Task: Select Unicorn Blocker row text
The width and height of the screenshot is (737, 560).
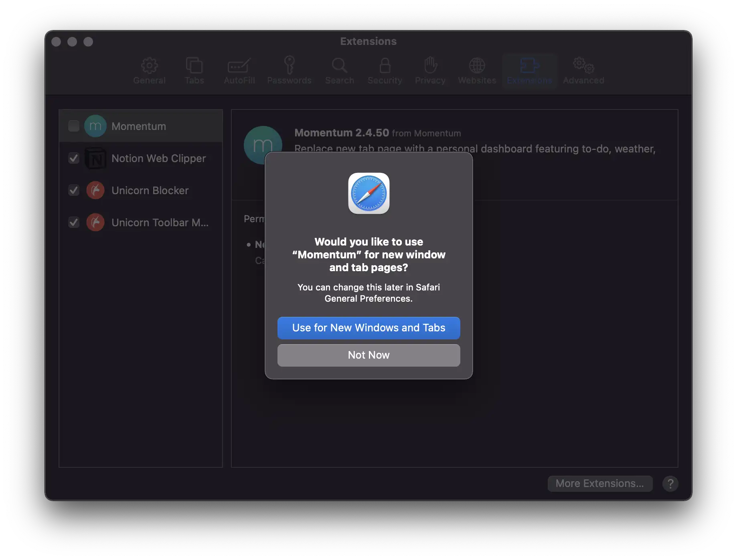Action: (x=150, y=191)
